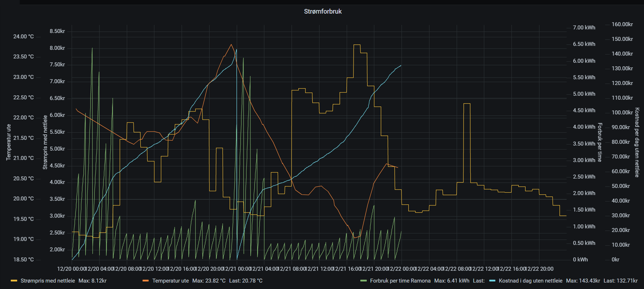The height and width of the screenshot is (289, 644).
Task: Click the Kostnad per dag uten nettleie axis title
Action: (637, 142)
